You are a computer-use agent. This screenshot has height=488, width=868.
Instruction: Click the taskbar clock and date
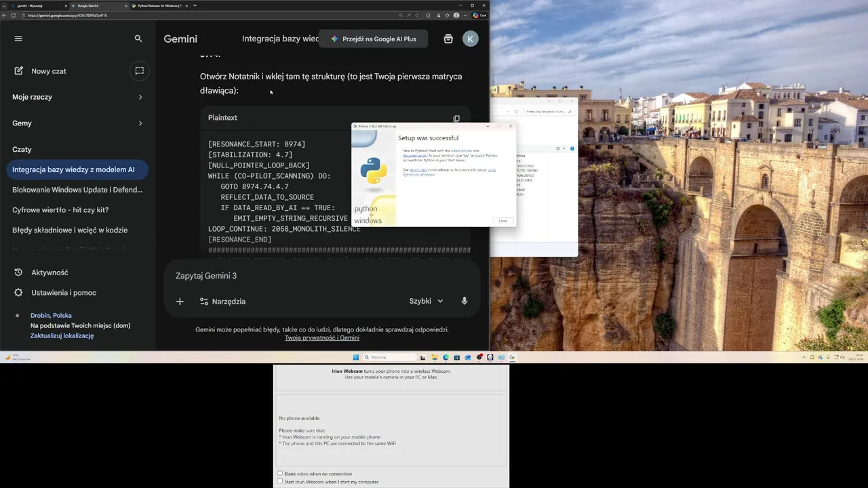click(x=856, y=357)
